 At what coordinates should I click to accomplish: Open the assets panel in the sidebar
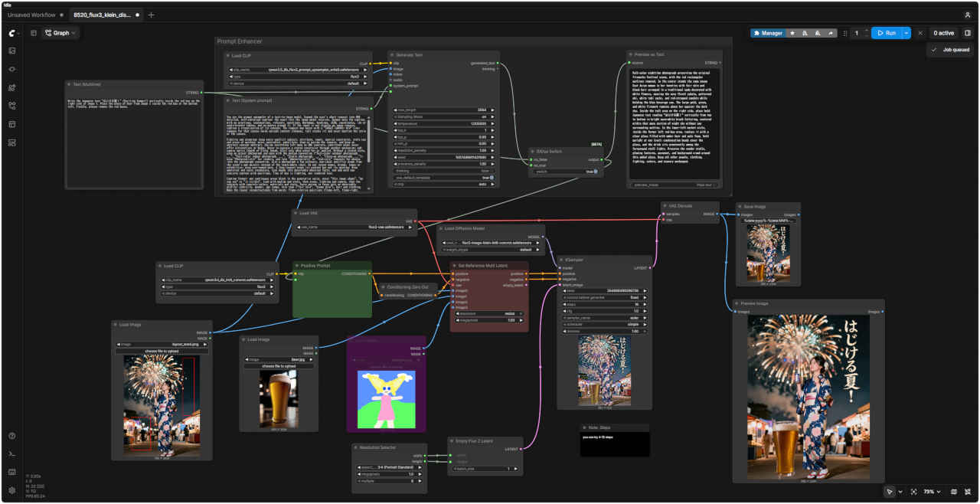12,51
